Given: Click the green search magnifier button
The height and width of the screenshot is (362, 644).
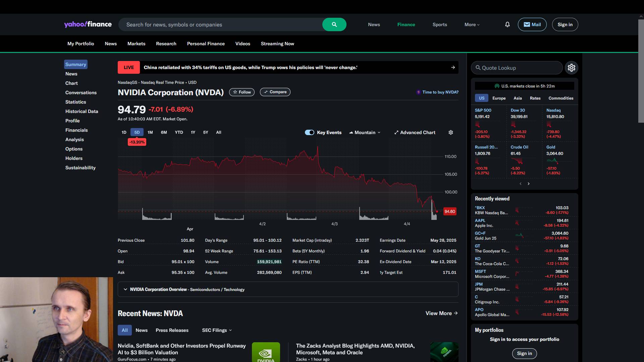Looking at the screenshot, I should tap(334, 24).
